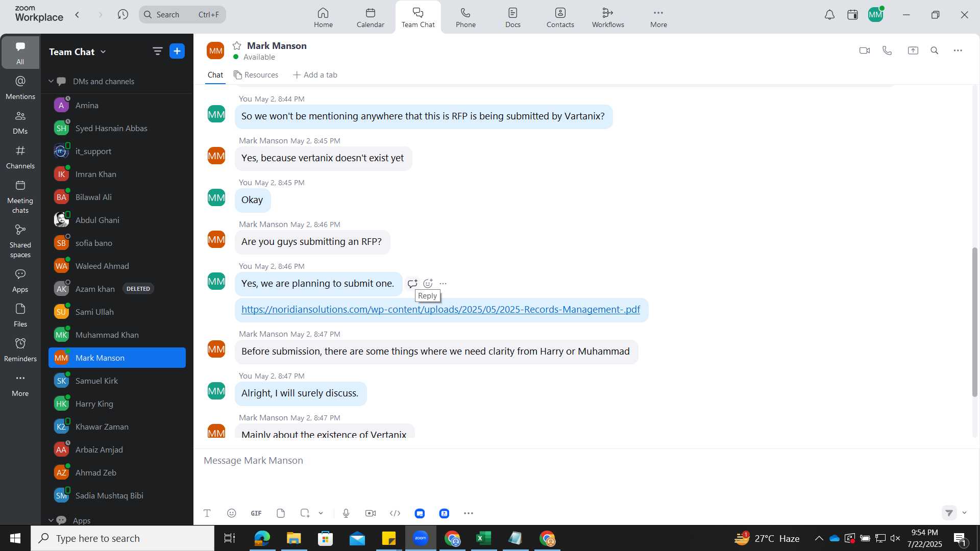Click the Search box
This screenshot has width=980, height=551.
coord(182,15)
